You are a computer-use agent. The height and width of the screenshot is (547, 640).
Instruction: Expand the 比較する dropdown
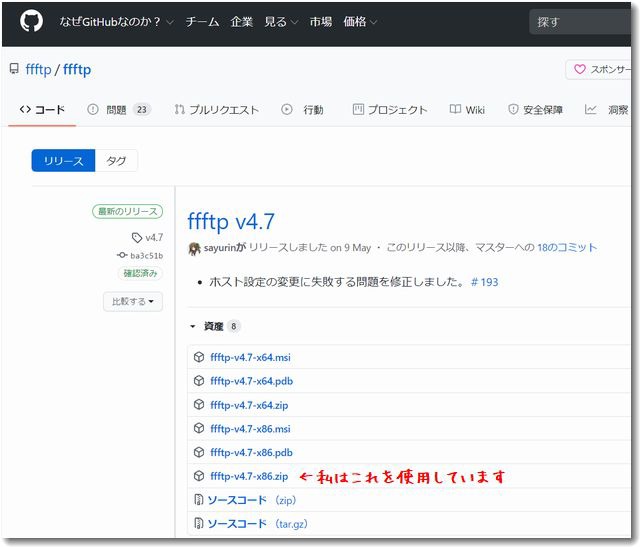coord(132,301)
